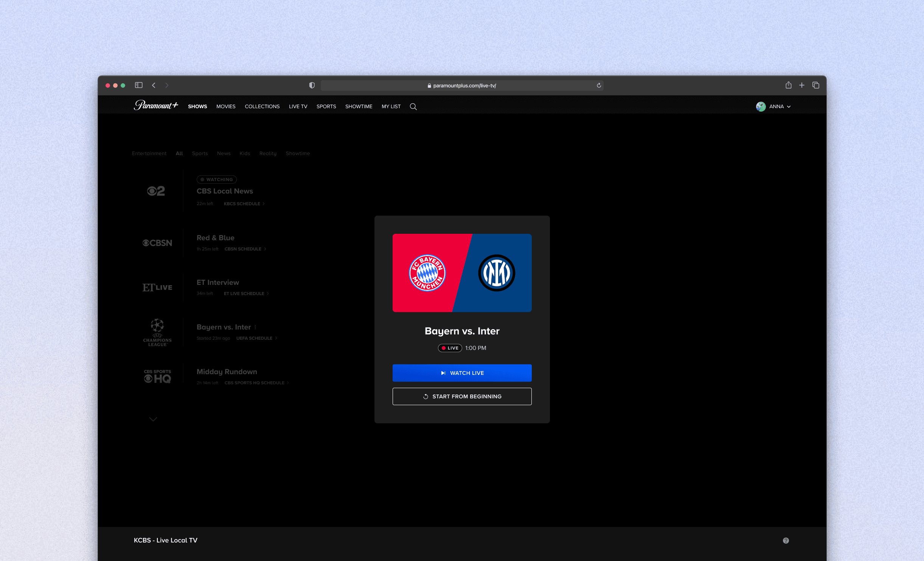
Task: Toggle the Safari sidebar icon
Action: click(138, 85)
